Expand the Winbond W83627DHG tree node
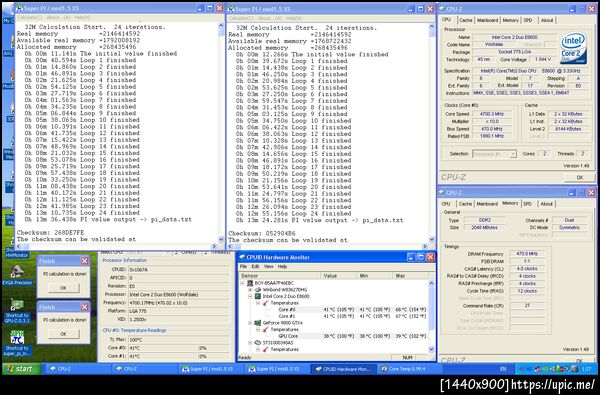Viewport: 600px width, 395px height. tap(250, 290)
